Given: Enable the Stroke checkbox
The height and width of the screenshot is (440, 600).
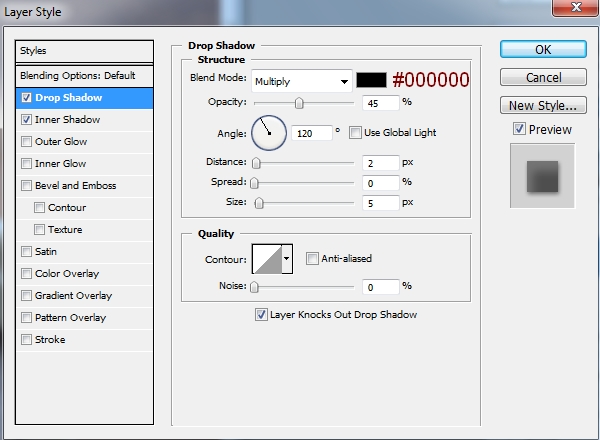Looking at the screenshot, I should click(x=26, y=340).
